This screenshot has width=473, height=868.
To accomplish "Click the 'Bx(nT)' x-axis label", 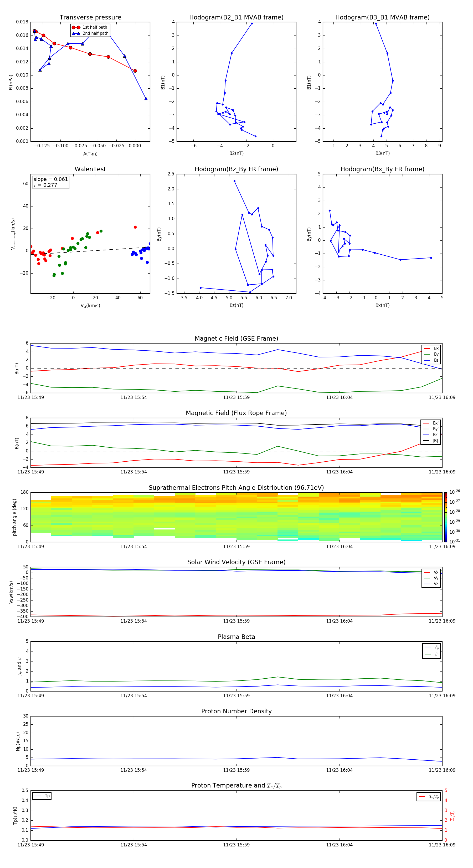I will point(382,305).
